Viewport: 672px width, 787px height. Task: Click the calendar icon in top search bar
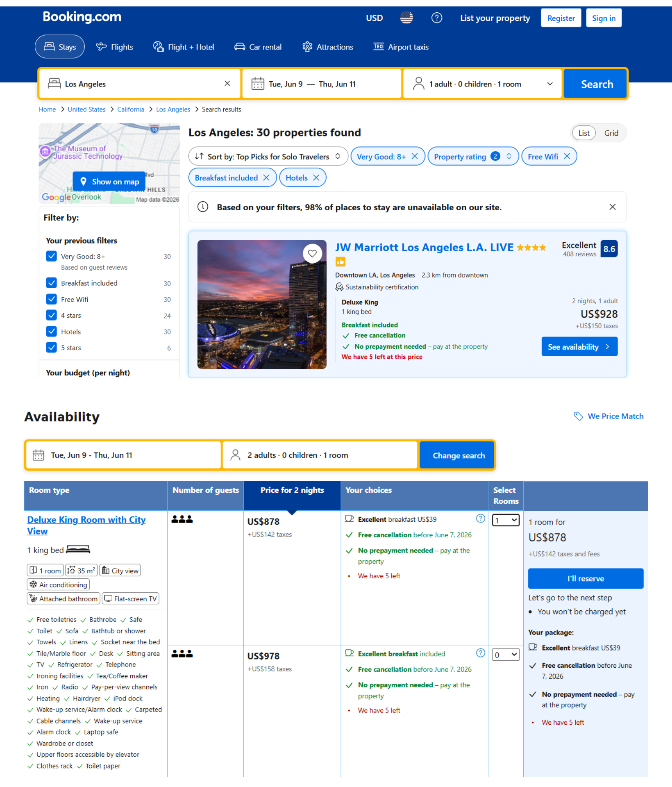pos(257,84)
